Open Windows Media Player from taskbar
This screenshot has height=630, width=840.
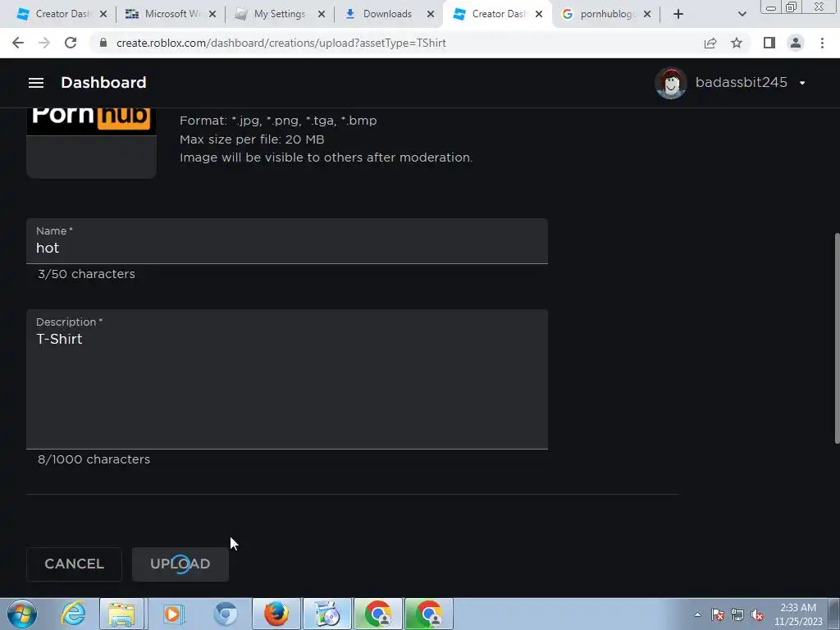173,614
